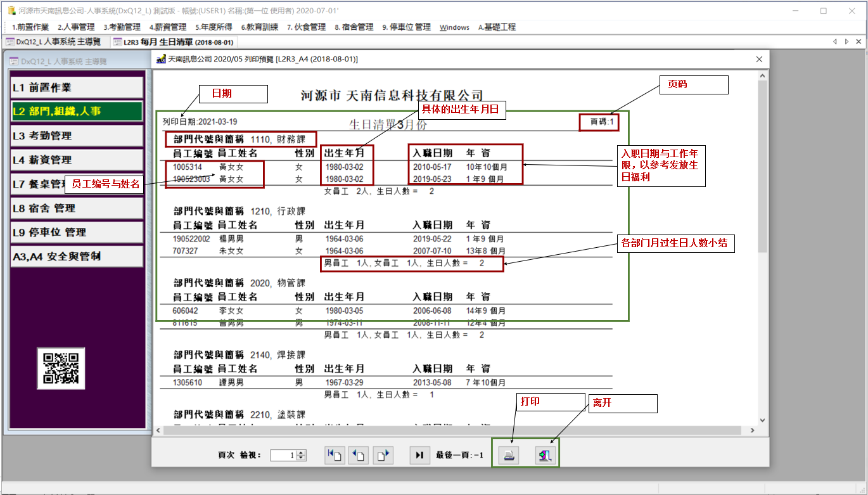Click horizontal scrollbar right arrow
Screen dimensions: 868x495
752,430
